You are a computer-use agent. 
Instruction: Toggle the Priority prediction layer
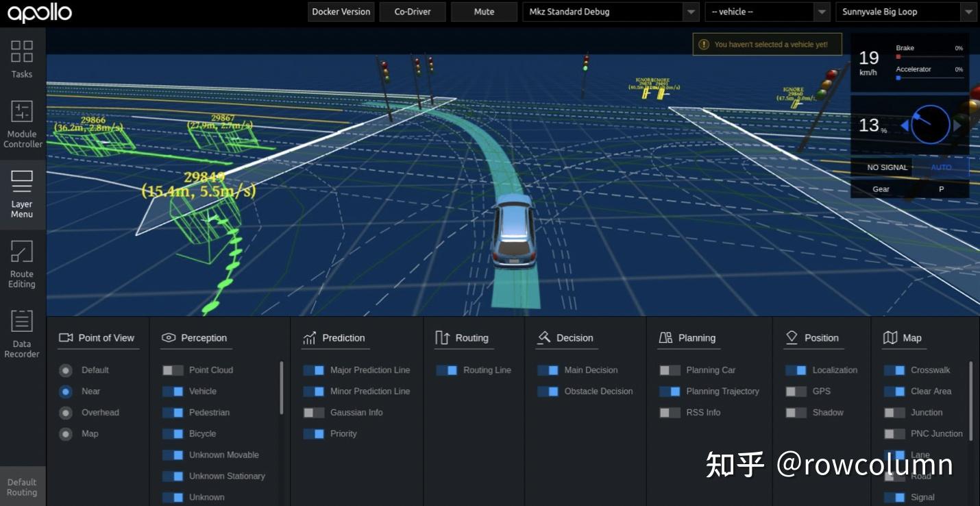(314, 434)
